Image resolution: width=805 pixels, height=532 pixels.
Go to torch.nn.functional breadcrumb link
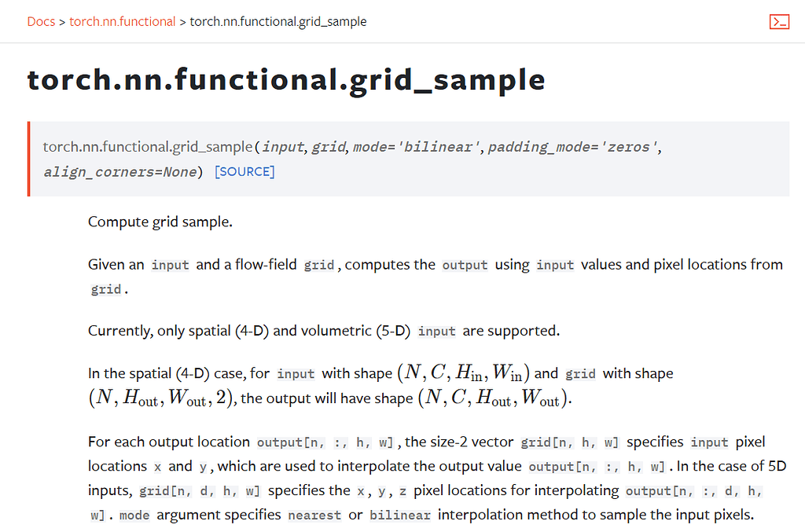click(x=122, y=21)
